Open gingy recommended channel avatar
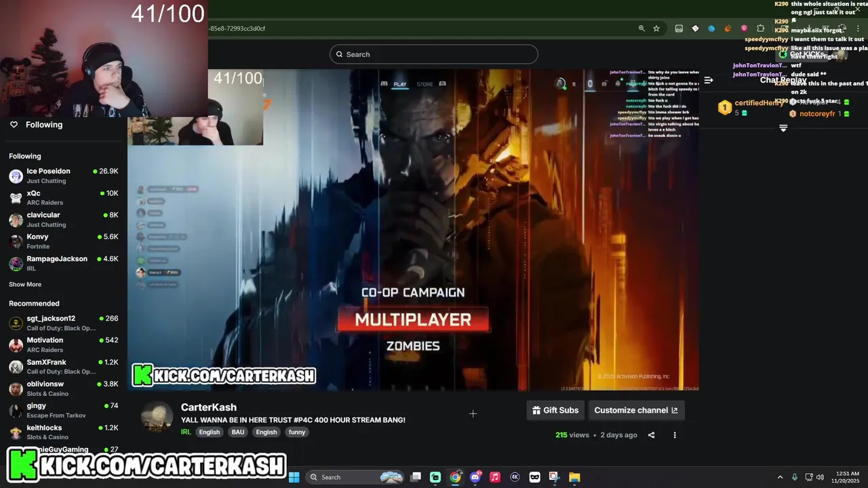The width and height of the screenshot is (868, 488). (16, 411)
